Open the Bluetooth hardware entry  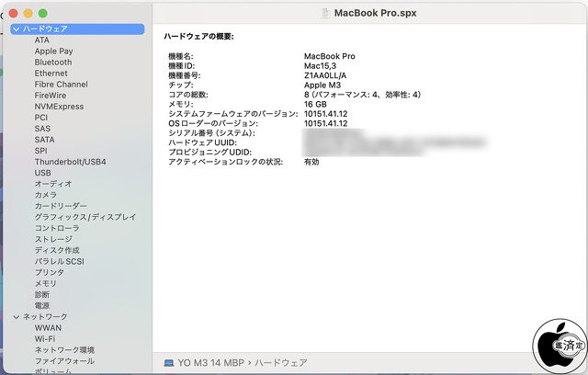point(53,62)
